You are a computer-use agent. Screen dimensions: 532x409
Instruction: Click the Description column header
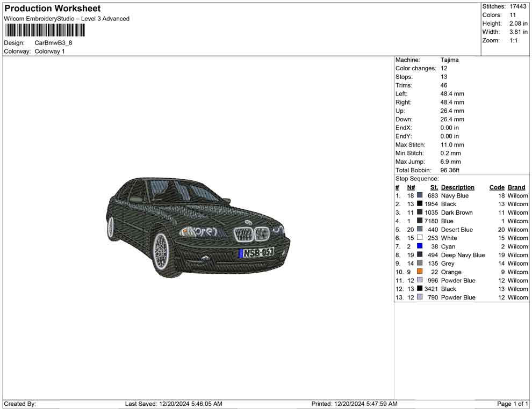457,187
